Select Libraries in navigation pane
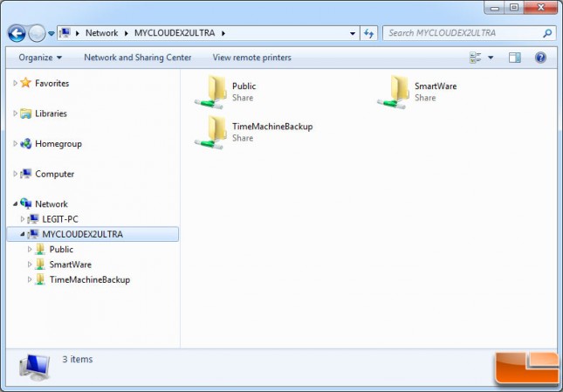Screen dimensions: 563x392 pos(51,113)
